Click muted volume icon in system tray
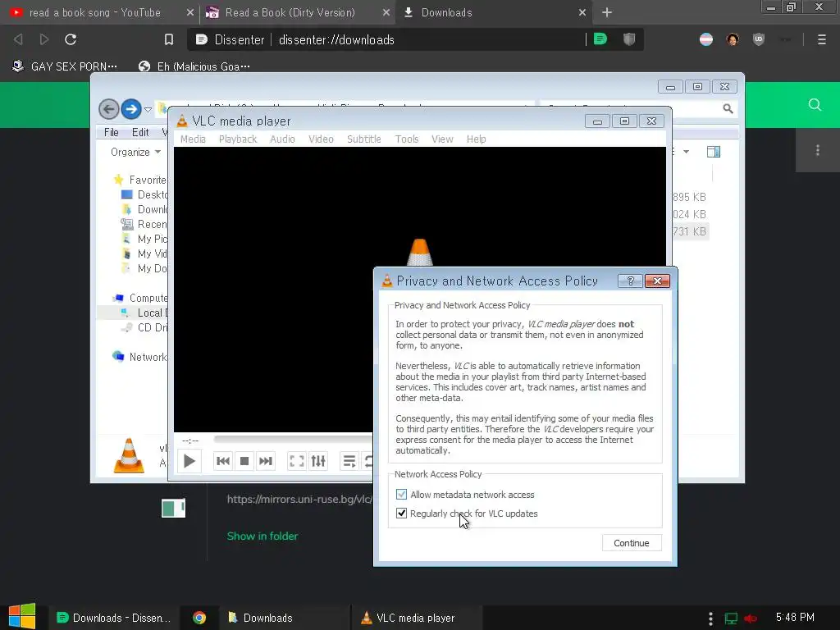The width and height of the screenshot is (840, 630). (x=750, y=619)
